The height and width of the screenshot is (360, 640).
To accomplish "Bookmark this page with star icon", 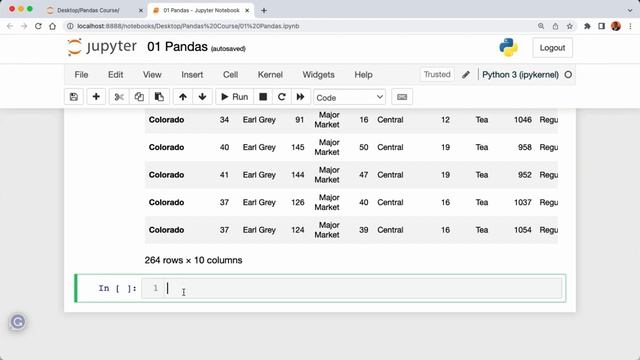I will pyautogui.click(x=570, y=26).
